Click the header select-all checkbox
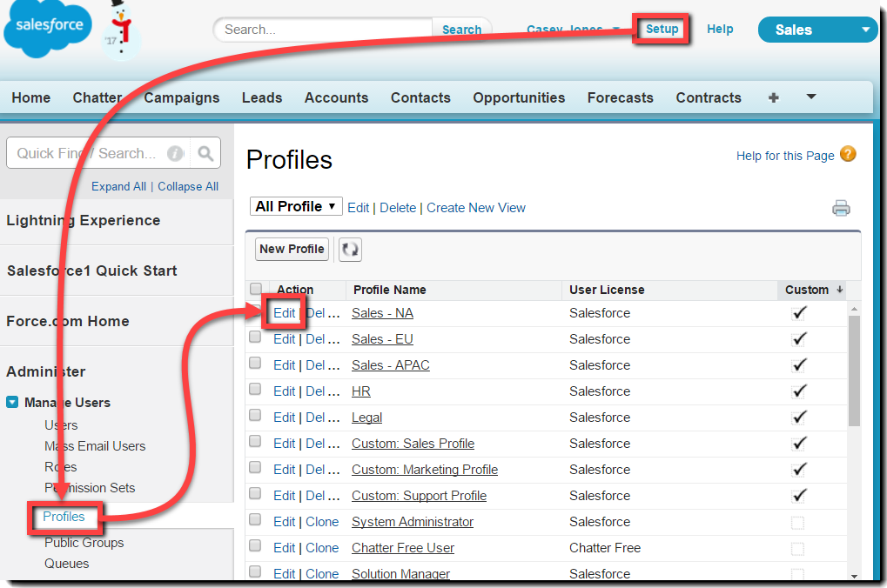Image resolution: width=887 pixels, height=588 pixels. tap(254, 289)
